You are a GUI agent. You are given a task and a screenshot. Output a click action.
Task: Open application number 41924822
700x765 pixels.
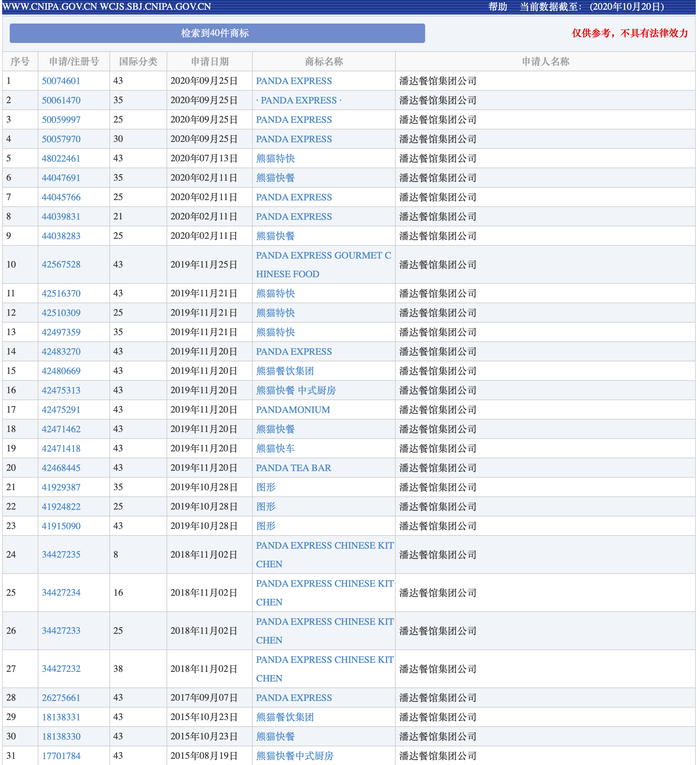coord(61,507)
